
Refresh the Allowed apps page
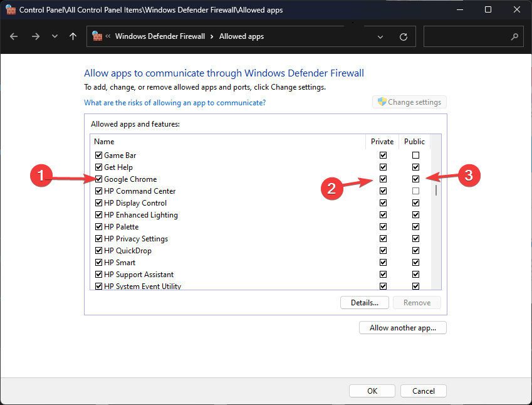tap(404, 36)
